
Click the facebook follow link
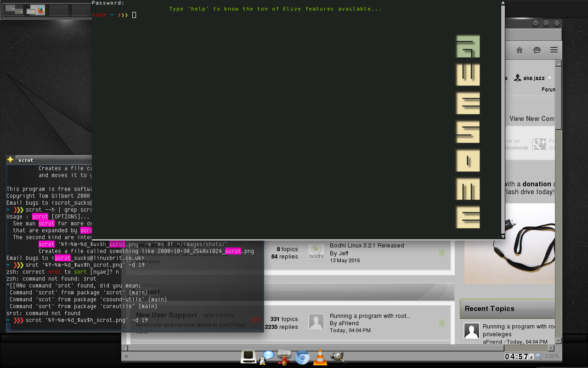516,144
